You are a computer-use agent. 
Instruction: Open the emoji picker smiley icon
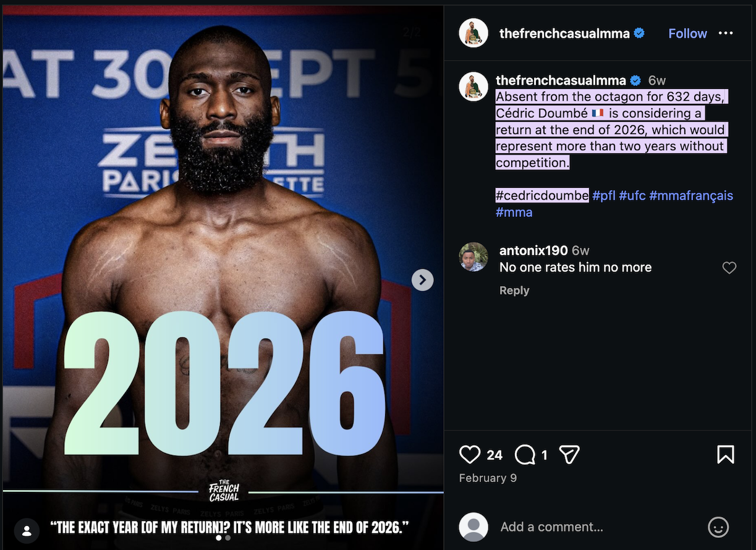718,527
